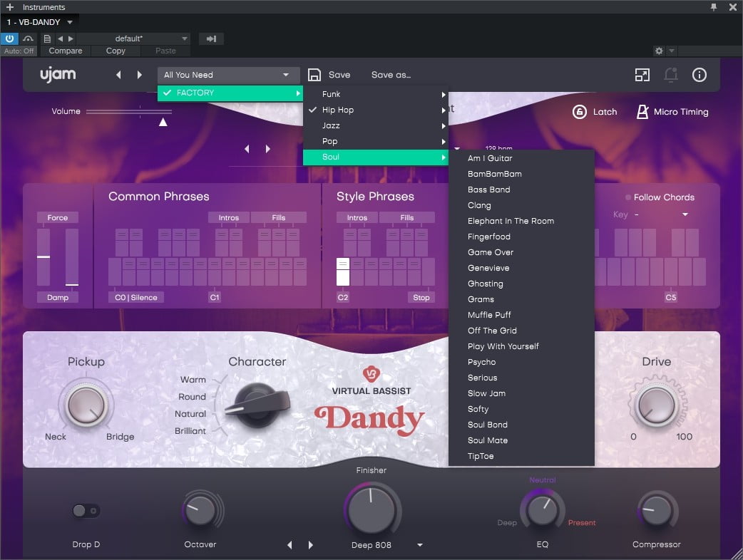The height and width of the screenshot is (560, 743).
Task: Click the notifications bell icon
Action: tap(670, 75)
